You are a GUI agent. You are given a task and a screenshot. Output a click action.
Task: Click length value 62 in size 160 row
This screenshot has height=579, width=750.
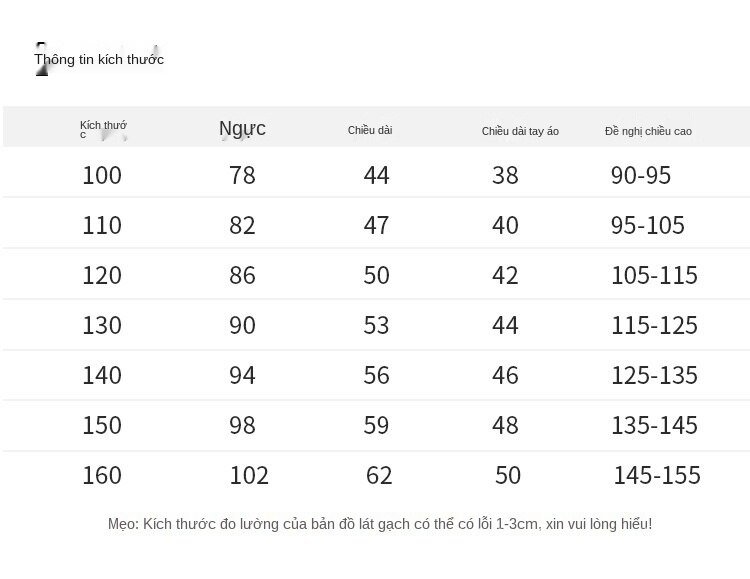pyautogui.click(x=379, y=476)
